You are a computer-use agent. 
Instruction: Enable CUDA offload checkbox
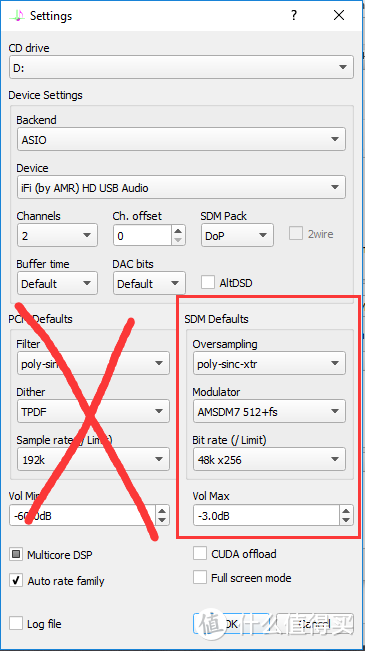click(x=200, y=553)
